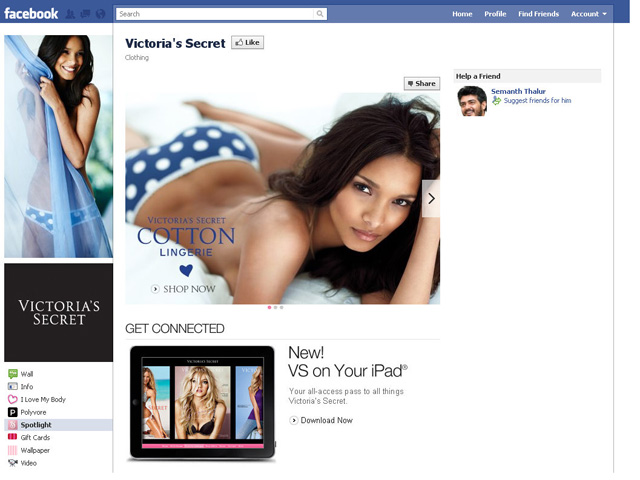Open the I Love My Body tab
640x480 pixels.
point(43,399)
